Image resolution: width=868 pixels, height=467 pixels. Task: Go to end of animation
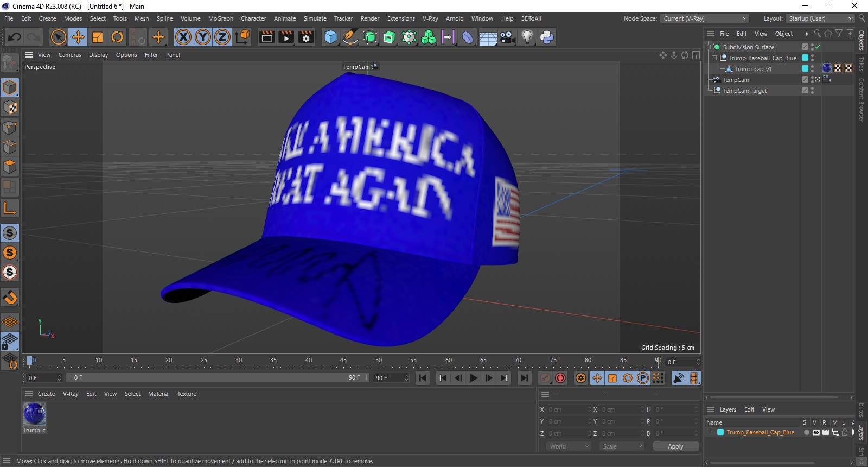524,378
